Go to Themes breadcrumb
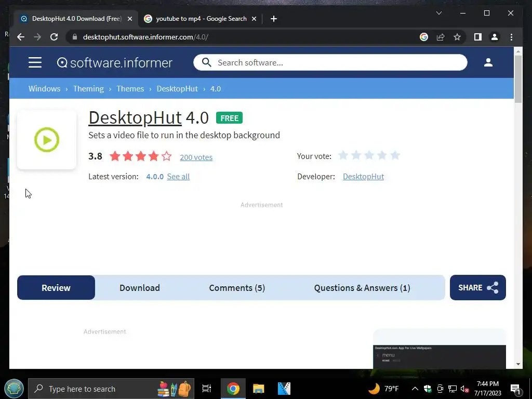 click(x=130, y=88)
